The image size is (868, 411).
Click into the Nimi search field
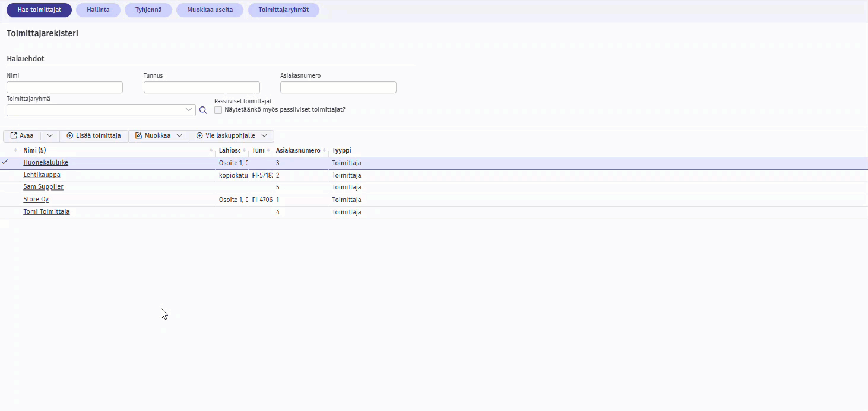coord(65,88)
